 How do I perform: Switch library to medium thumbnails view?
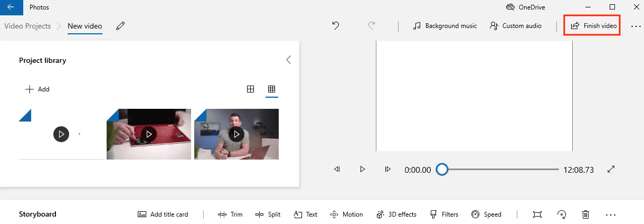point(251,89)
